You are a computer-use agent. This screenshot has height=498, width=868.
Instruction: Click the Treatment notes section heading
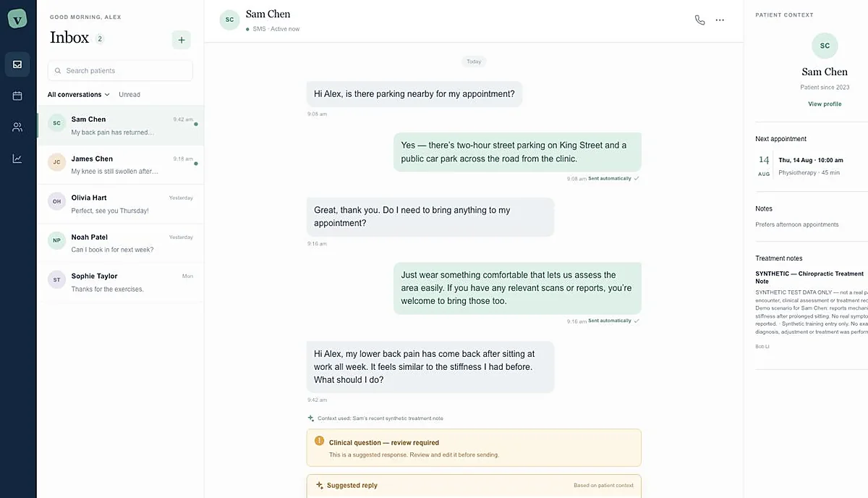coord(778,258)
